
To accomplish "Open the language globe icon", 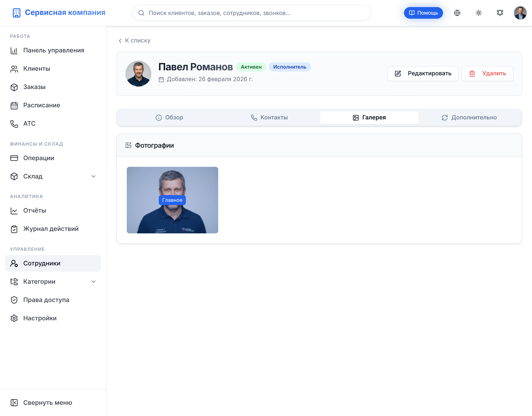I will (457, 13).
